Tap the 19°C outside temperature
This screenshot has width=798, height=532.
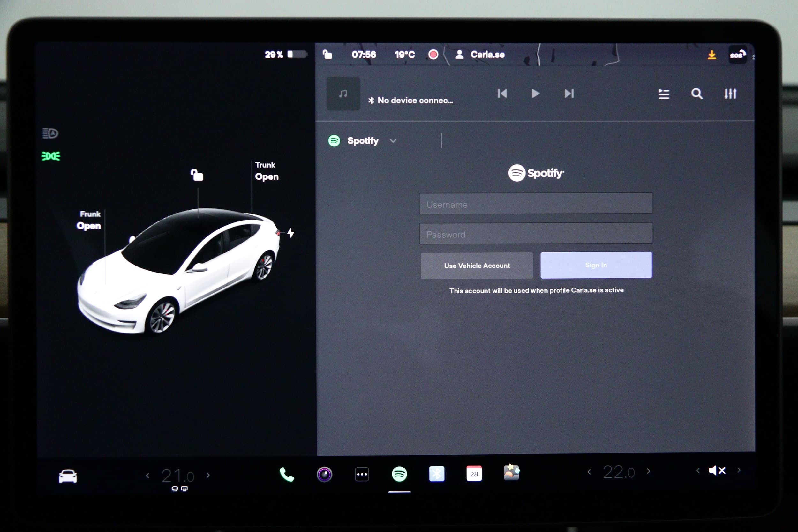(x=404, y=54)
